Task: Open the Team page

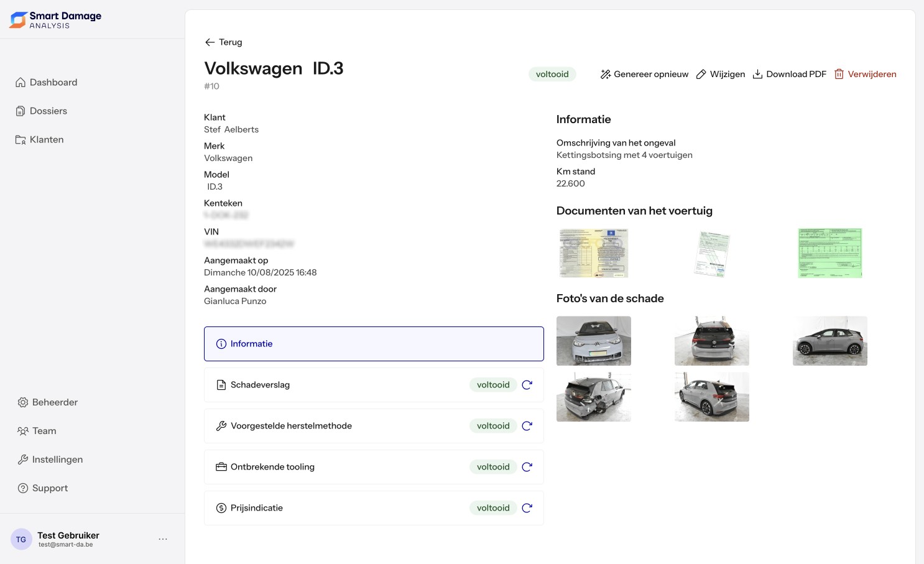Action: tap(37, 431)
